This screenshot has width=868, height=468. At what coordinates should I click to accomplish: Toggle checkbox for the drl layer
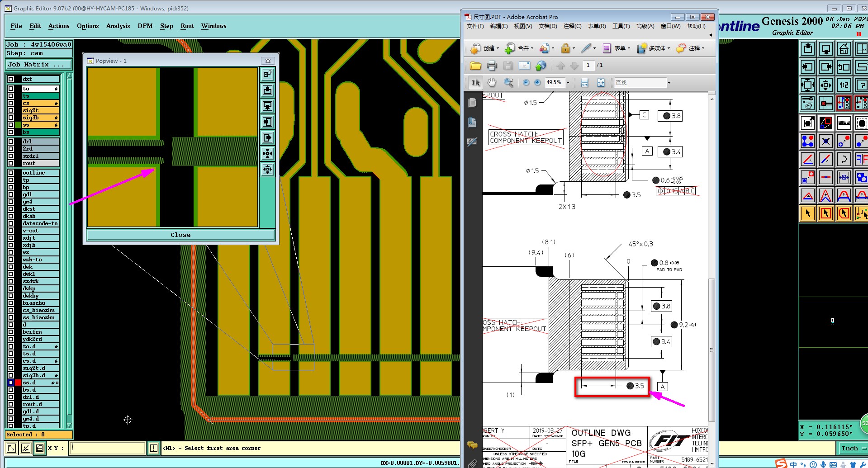click(11, 142)
